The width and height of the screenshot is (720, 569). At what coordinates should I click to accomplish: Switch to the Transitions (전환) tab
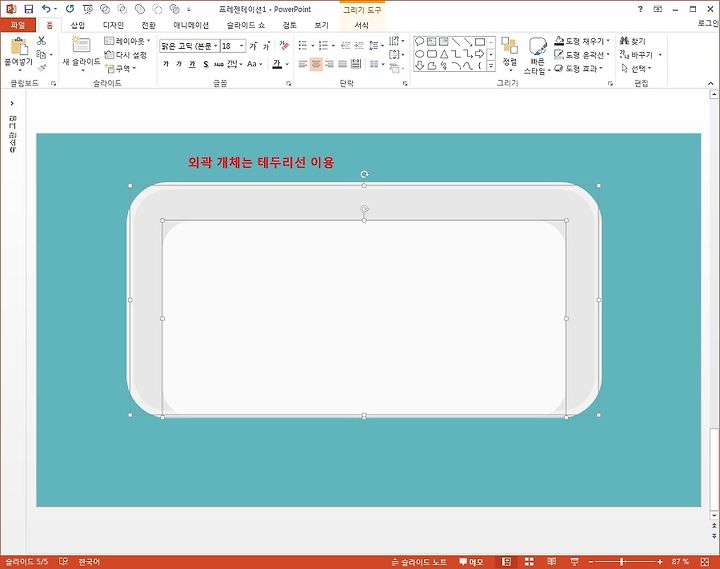[x=148, y=25]
